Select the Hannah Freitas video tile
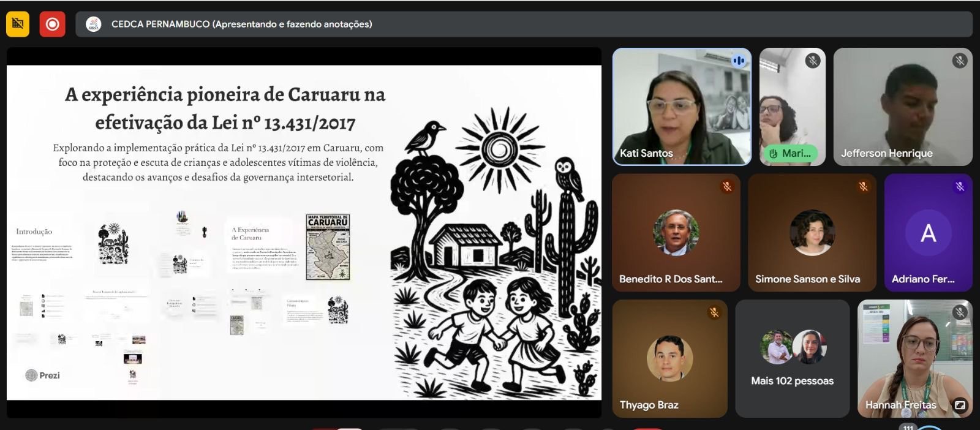 pyautogui.click(x=914, y=358)
